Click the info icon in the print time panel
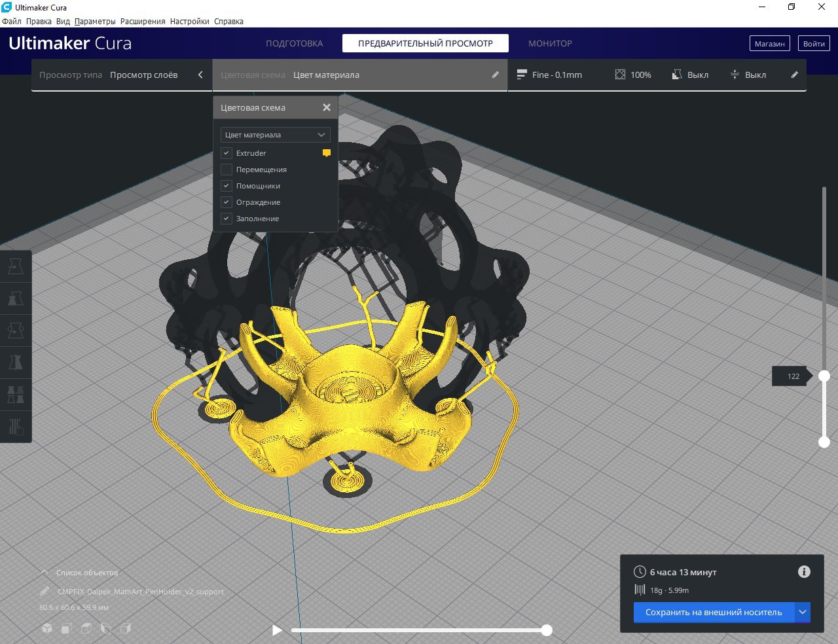838x644 pixels. coord(804,572)
